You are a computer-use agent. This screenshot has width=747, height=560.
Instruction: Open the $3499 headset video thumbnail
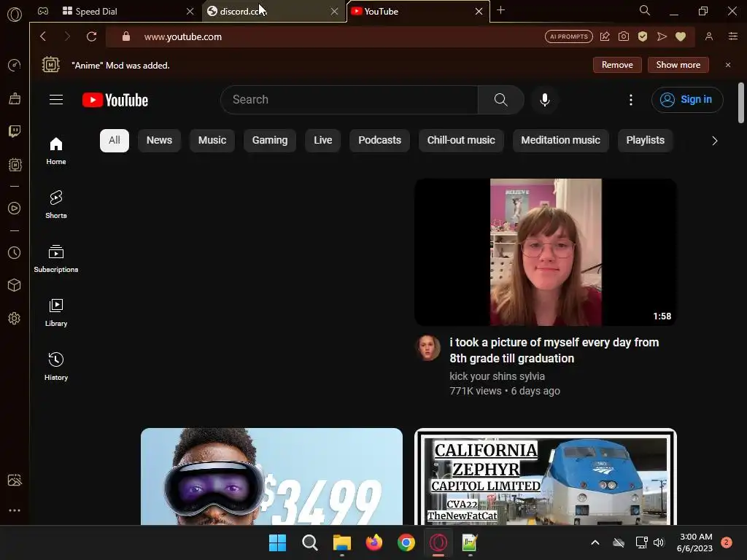tap(271, 477)
